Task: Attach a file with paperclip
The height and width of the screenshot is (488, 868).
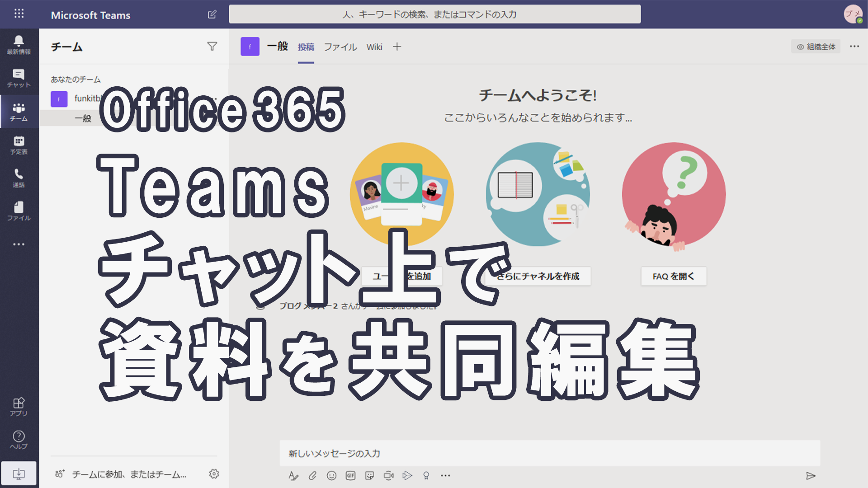Action: (x=312, y=475)
